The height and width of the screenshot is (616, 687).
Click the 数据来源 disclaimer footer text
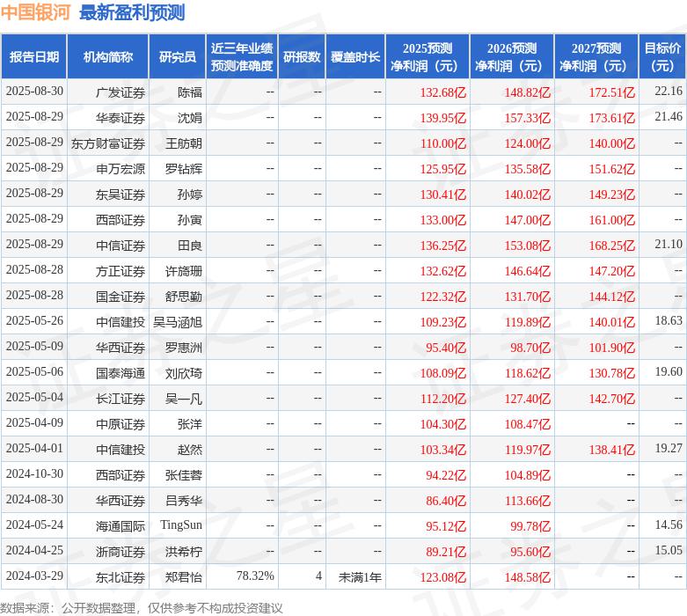(x=141, y=608)
